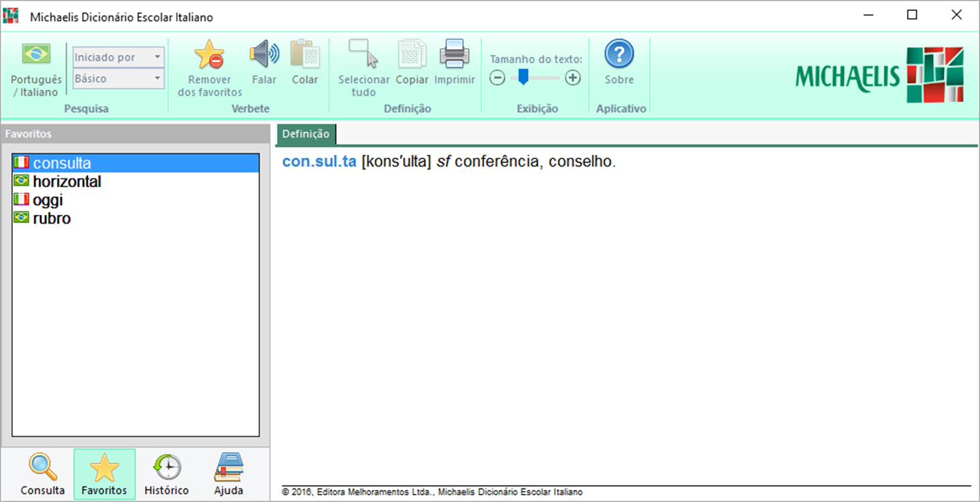Maximize the Michaelis window
The width and height of the screenshot is (980, 502).
[912, 15]
